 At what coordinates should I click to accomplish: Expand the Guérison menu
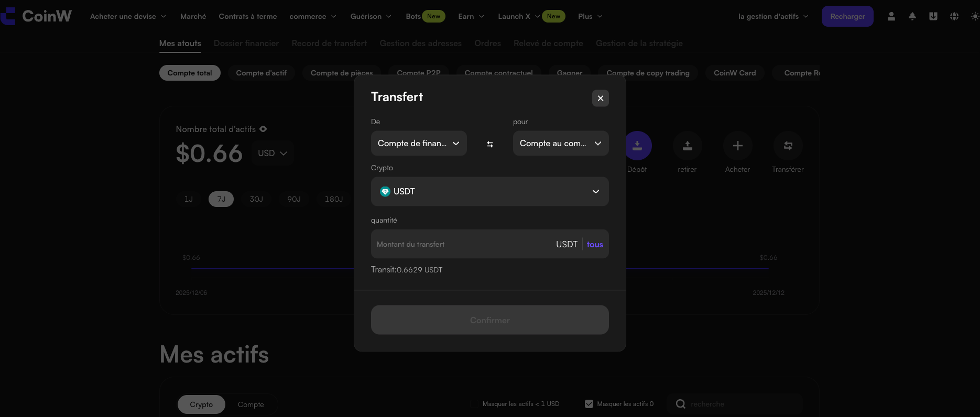coord(371,16)
